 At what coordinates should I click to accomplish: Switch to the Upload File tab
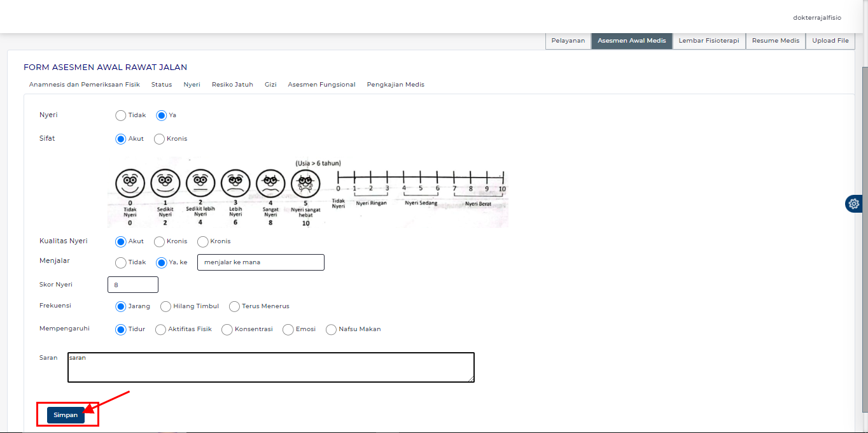pos(830,40)
